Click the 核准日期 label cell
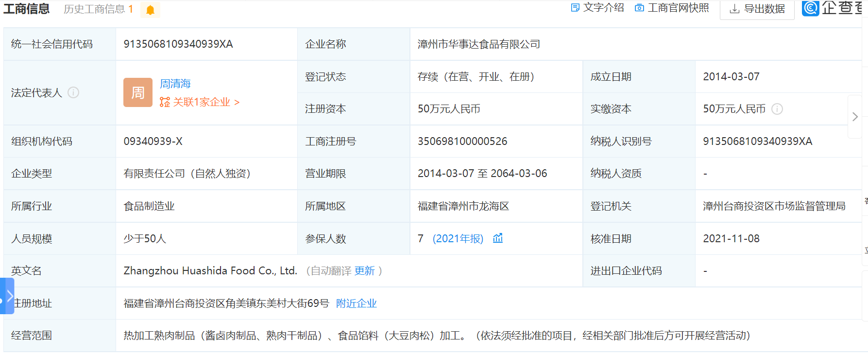The width and height of the screenshot is (868, 357). click(x=639, y=239)
